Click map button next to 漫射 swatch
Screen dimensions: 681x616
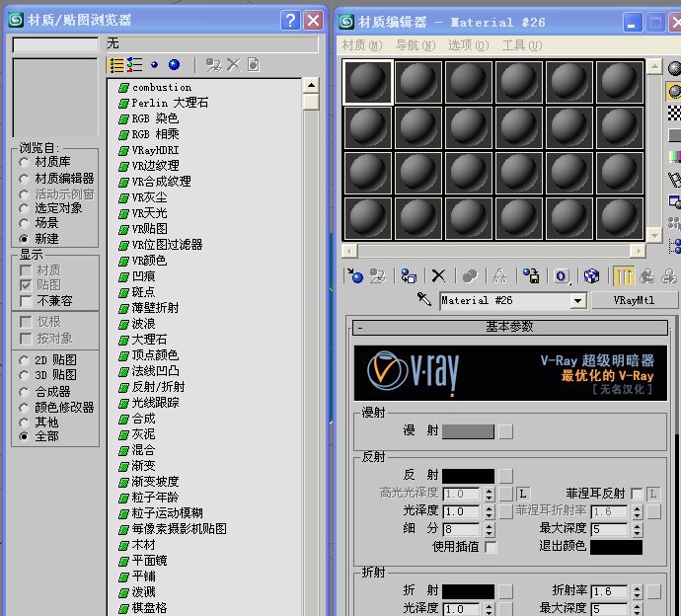pyautogui.click(x=505, y=431)
